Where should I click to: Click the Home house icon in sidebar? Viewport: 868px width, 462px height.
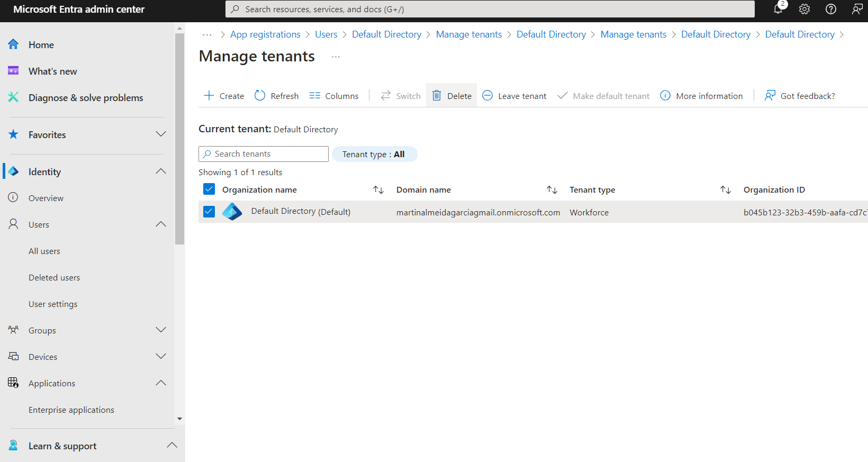(x=13, y=44)
